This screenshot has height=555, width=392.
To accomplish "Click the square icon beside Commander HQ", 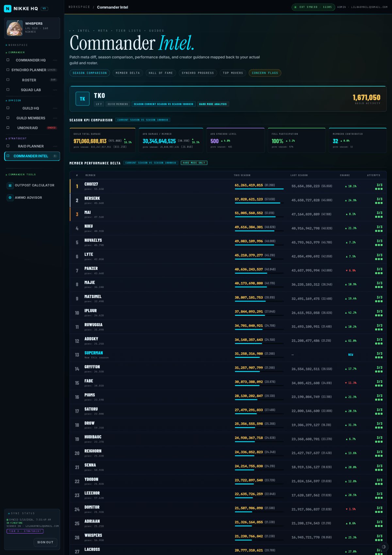I will 8,60.
